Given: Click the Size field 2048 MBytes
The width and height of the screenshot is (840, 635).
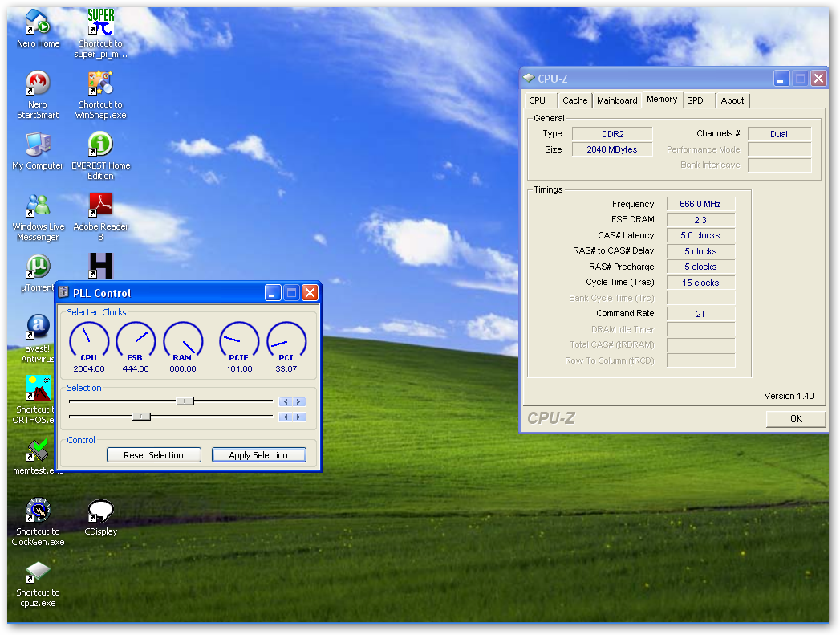Looking at the screenshot, I should click(612, 149).
